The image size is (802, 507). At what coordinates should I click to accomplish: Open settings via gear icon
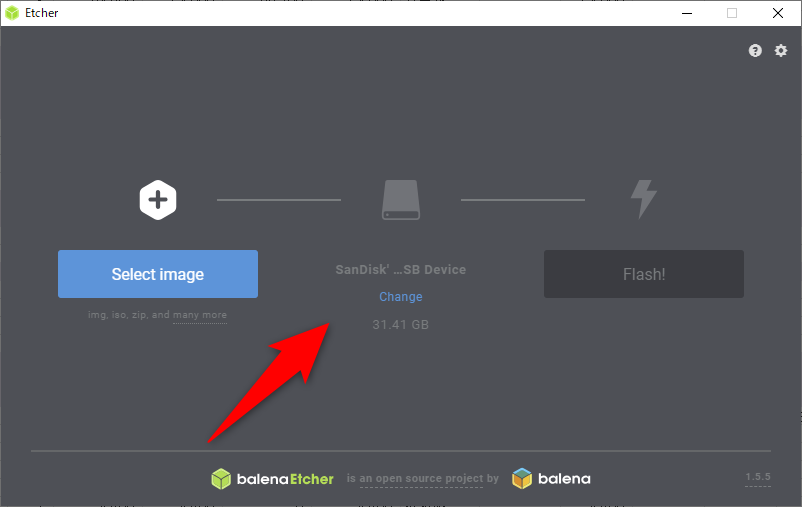[x=781, y=51]
